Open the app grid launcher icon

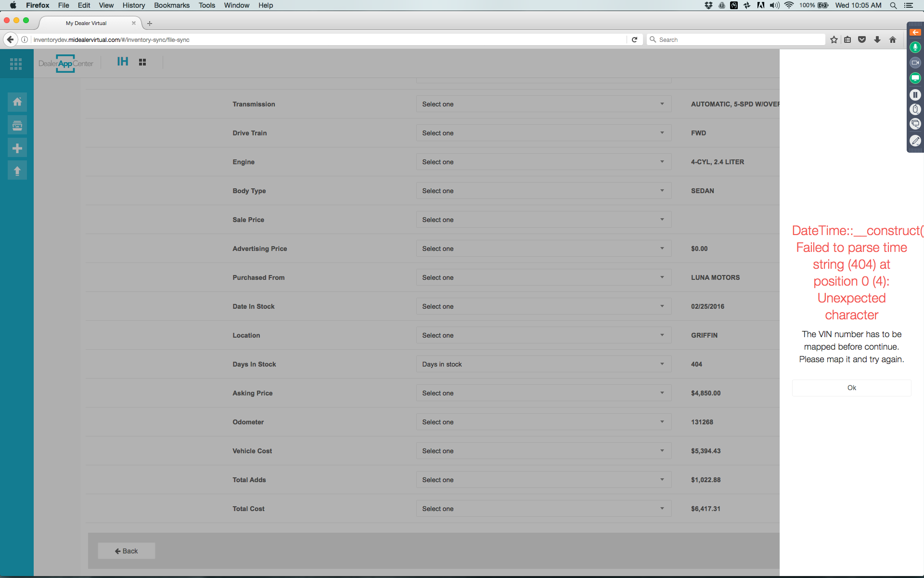click(x=16, y=64)
